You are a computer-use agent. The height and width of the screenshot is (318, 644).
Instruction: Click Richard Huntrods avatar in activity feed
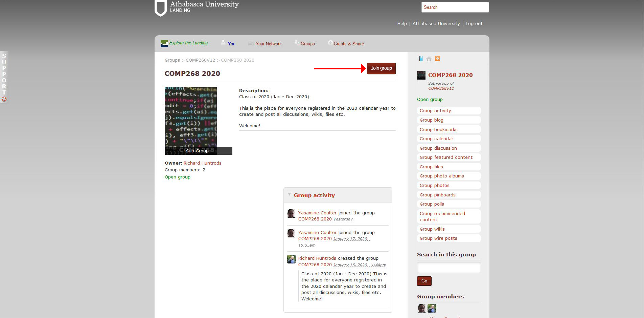tap(291, 259)
